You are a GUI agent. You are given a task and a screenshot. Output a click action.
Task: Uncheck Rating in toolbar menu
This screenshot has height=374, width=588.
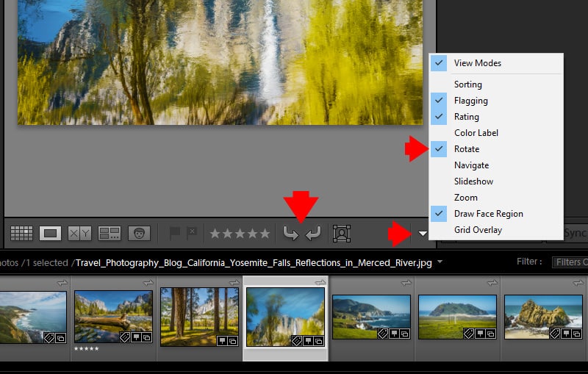[x=496, y=117]
